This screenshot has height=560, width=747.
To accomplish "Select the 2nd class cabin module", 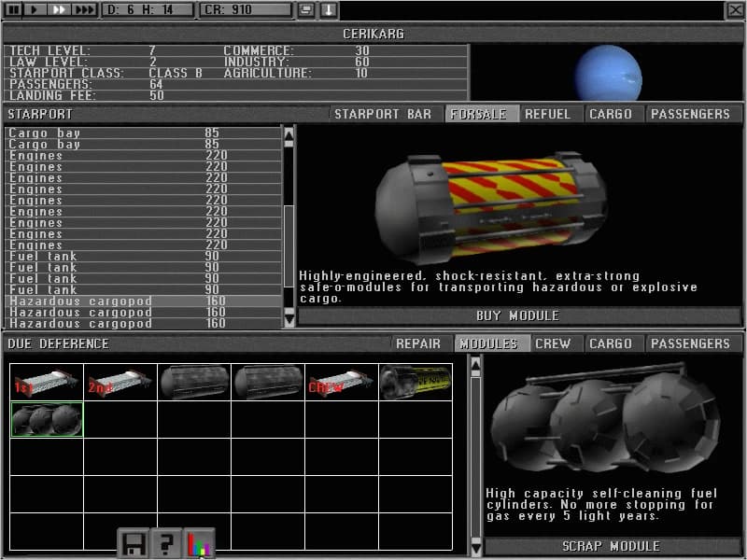I will (120, 383).
